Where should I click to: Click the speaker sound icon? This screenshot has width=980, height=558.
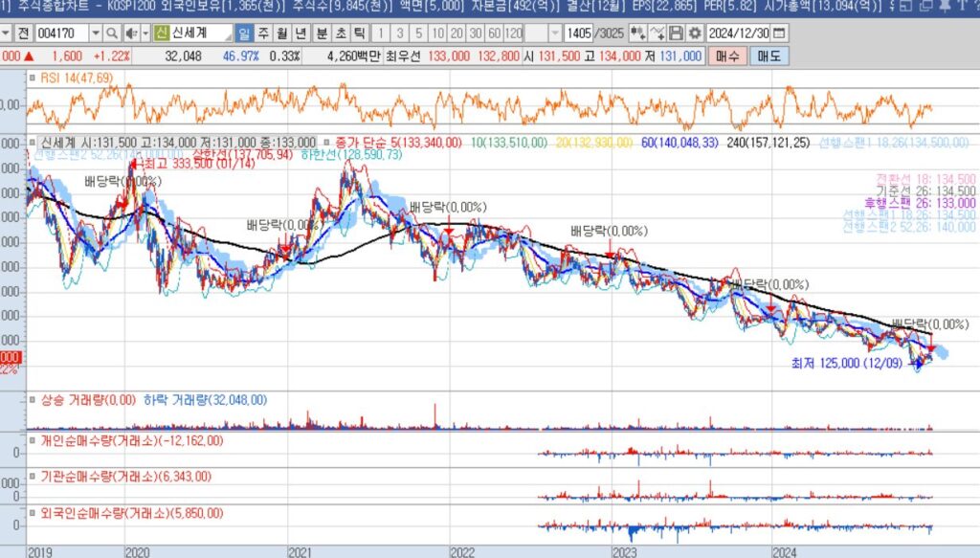click(131, 33)
